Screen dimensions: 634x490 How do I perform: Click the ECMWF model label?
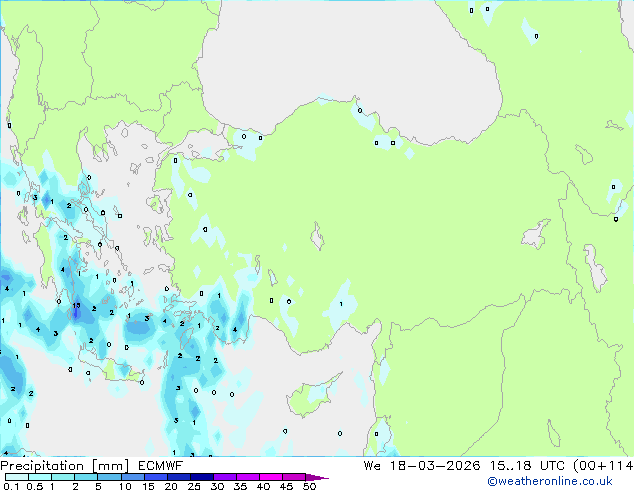point(160,466)
